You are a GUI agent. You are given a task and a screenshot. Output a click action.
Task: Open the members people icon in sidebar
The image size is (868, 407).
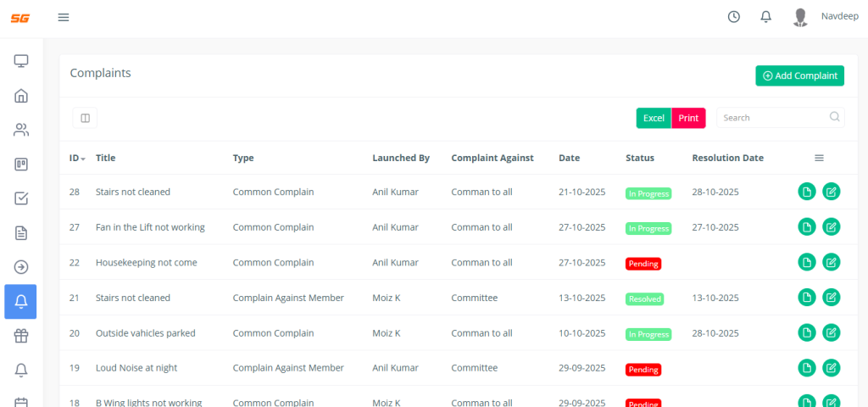(x=21, y=130)
